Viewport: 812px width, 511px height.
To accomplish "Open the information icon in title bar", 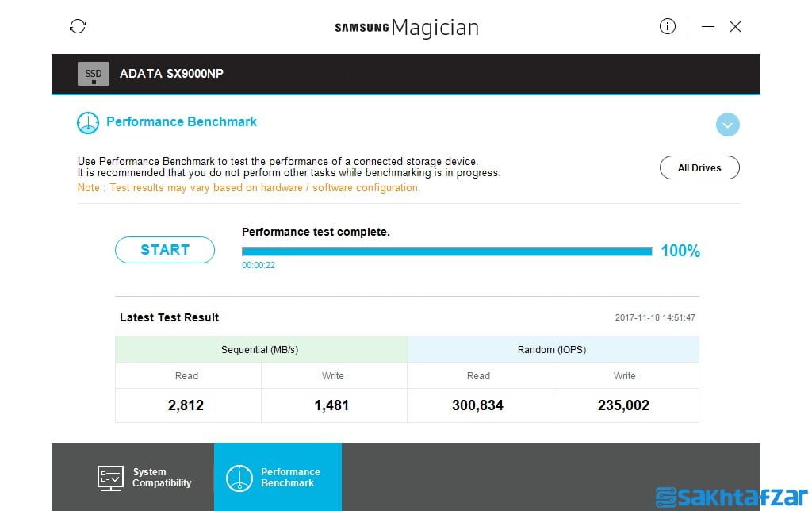I will click(x=668, y=26).
